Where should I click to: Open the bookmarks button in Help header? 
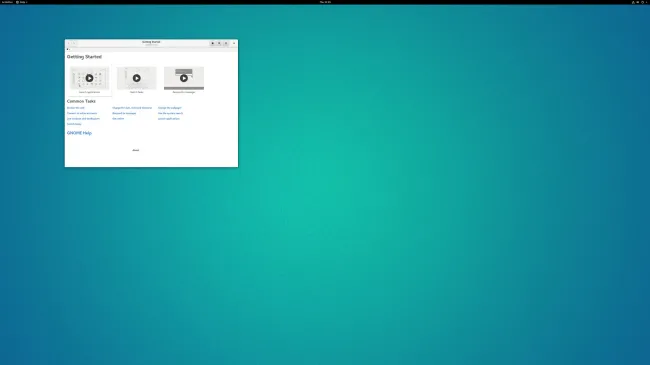[213, 43]
